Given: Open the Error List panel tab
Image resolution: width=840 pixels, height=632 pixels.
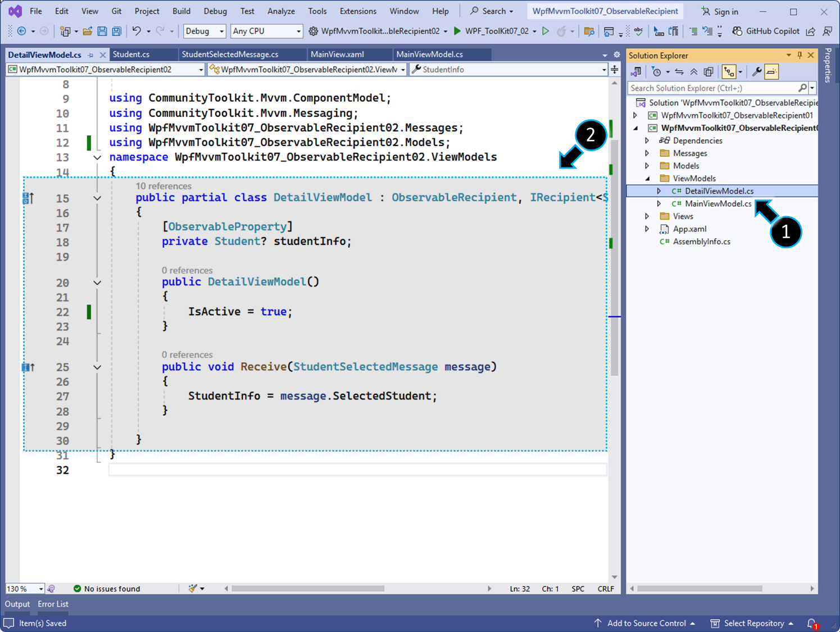Looking at the screenshot, I should pyautogui.click(x=53, y=604).
